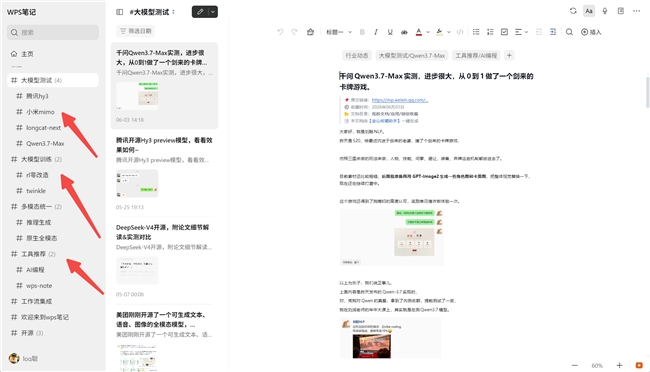
Task: Zoom out with the minus button
Action: click(x=575, y=365)
